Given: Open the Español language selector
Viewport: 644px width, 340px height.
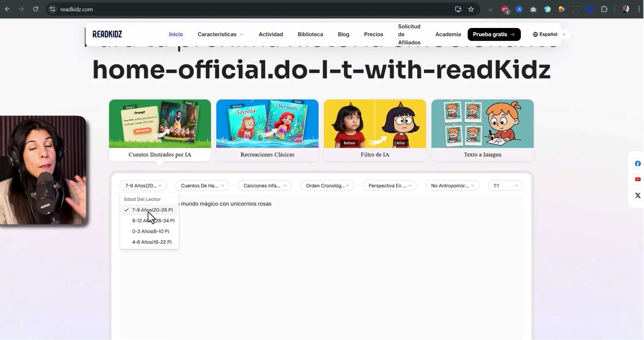Looking at the screenshot, I should pyautogui.click(x=549, y=34).
